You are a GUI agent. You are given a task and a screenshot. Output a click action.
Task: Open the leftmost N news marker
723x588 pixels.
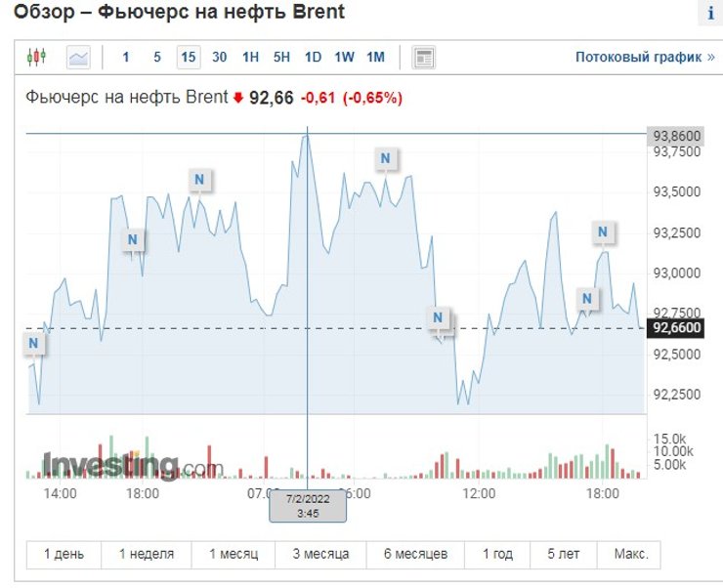point(34,343)
